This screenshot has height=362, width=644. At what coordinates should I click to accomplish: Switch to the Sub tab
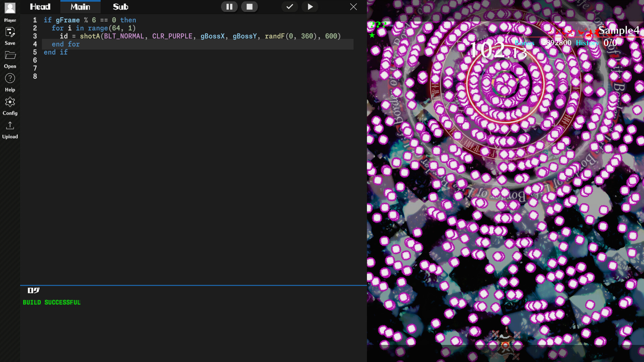[x=120, y=6]
